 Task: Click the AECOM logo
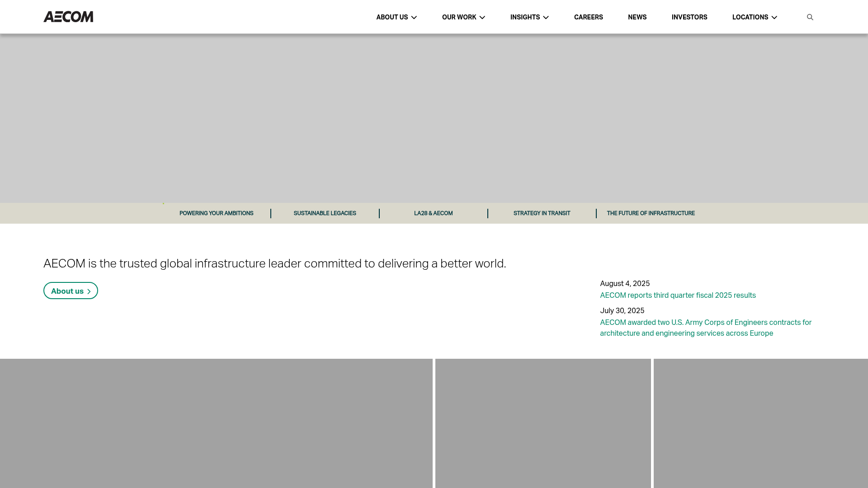point(68,17)
